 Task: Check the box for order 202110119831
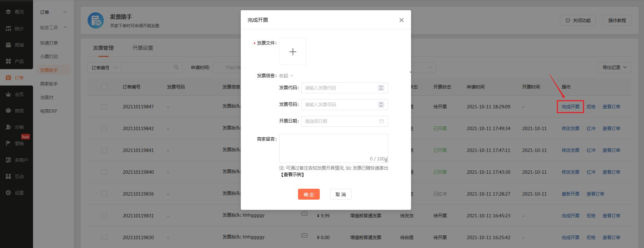point(104,216)
